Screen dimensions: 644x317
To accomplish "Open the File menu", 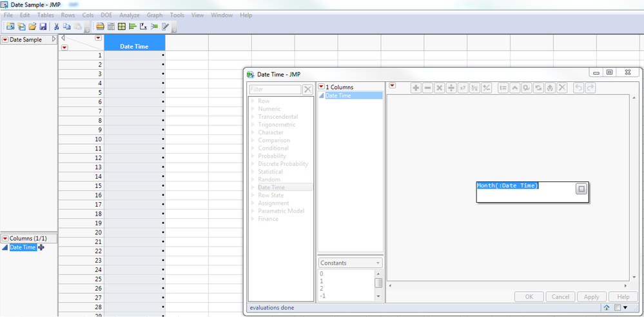I will click(8, 15).
